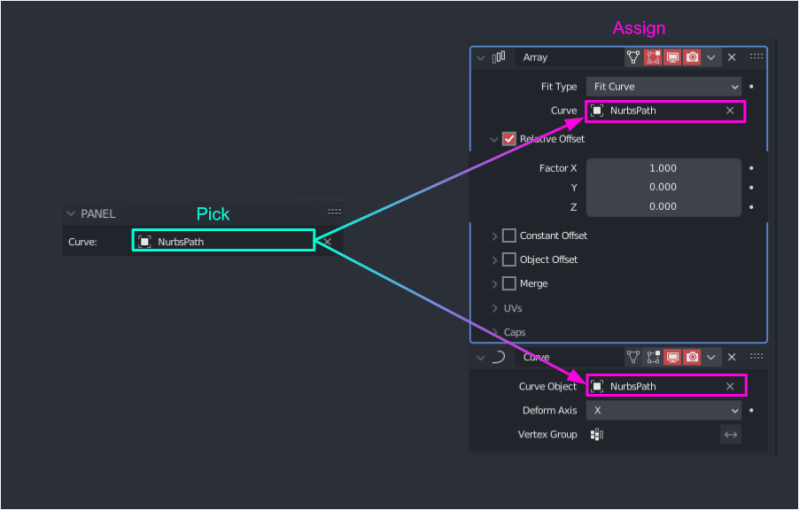
Task: Click the Factor X value field
Action: pos(663,168)
